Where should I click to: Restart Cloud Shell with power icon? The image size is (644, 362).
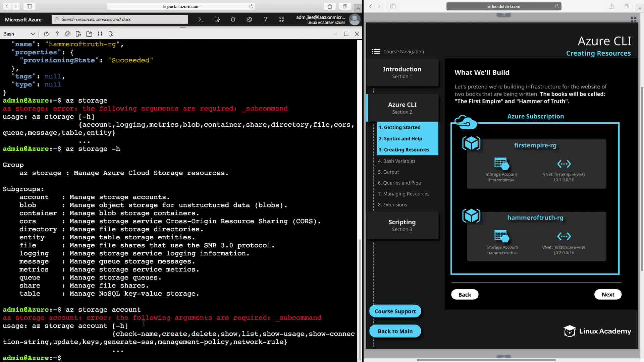click(x=46, y=34)
